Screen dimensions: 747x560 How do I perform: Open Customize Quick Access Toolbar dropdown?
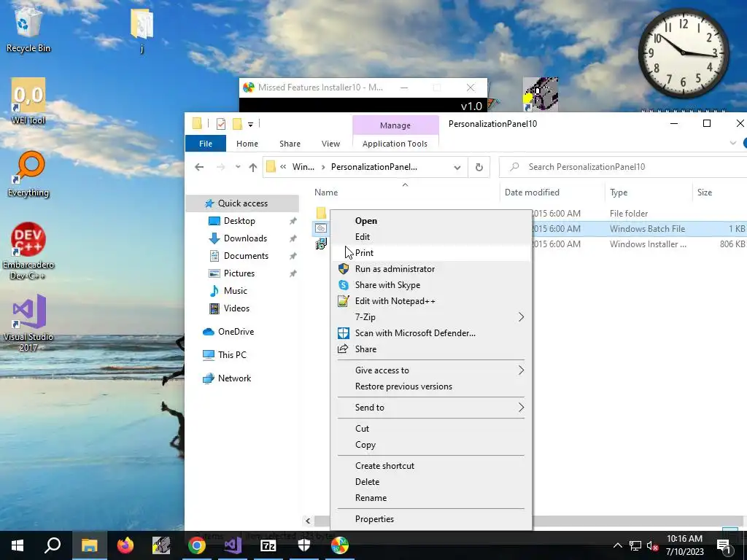point(251,124)
